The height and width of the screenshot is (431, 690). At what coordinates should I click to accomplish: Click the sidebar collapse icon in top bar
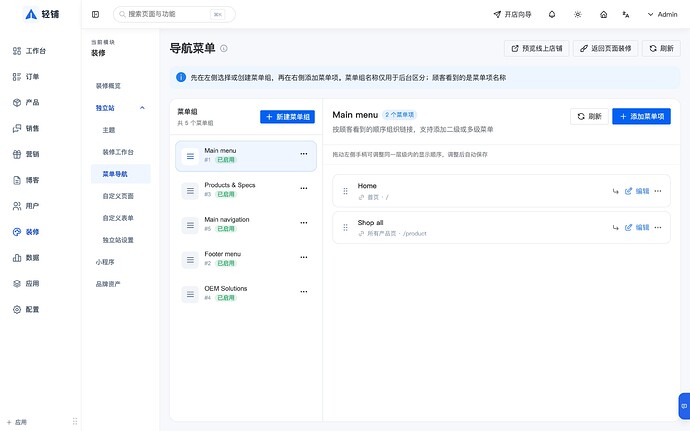pyautogui.click(x=95, y=15)
